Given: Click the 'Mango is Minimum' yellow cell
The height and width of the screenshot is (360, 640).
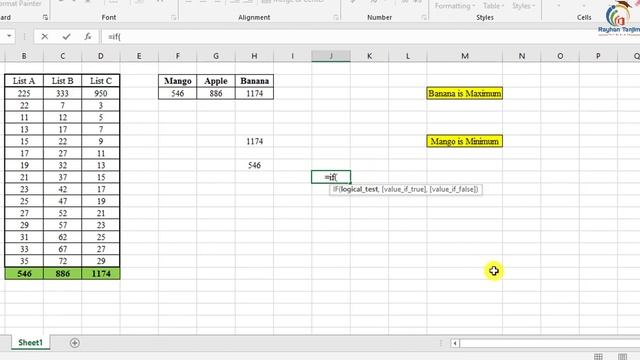Looking at the screenshot, I should point(465,141).
